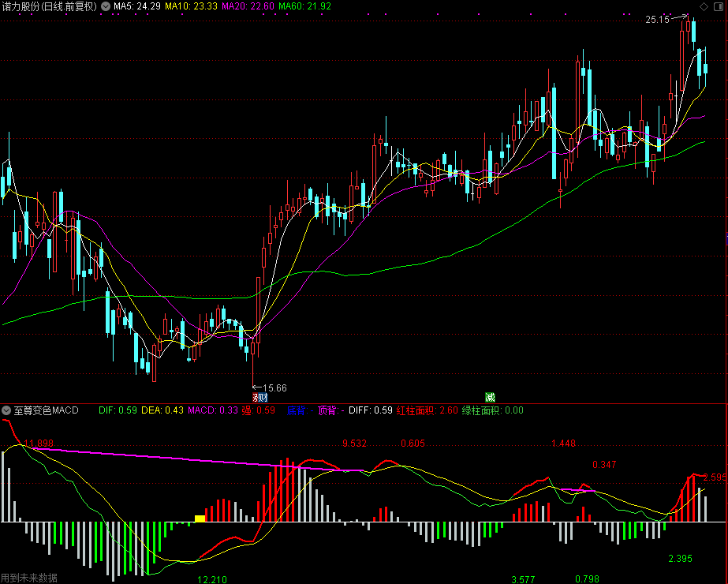Click the 11.898 area value
728x584 pixels.
click(x=39, y=444)
